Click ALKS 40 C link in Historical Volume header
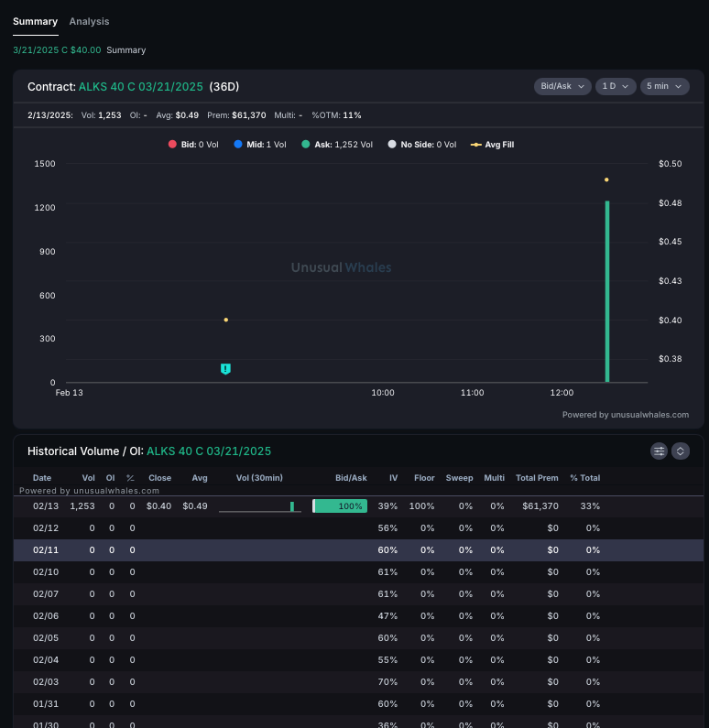This screenshot has width=709, height=728. click(x=209, y=451)
